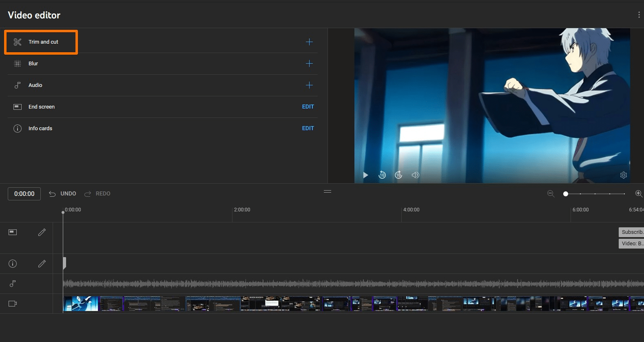The height and width of the screenshot is (342, 644).
Task: Click the Info cards info icon
Action: pos(18,129)
